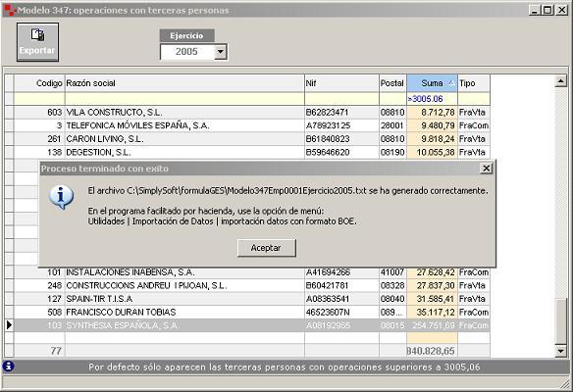Click Nif cell B62823471
The image size is (573, 392).
click(x=341, y=113)
